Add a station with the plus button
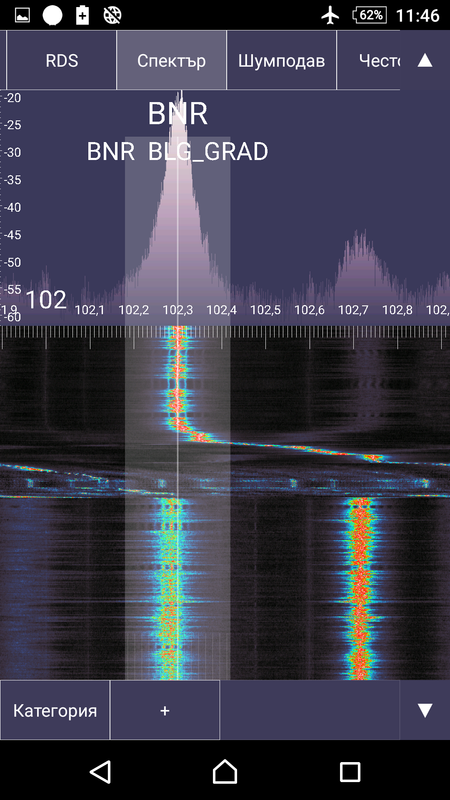The image size is (450, 800). click(165, 710)
